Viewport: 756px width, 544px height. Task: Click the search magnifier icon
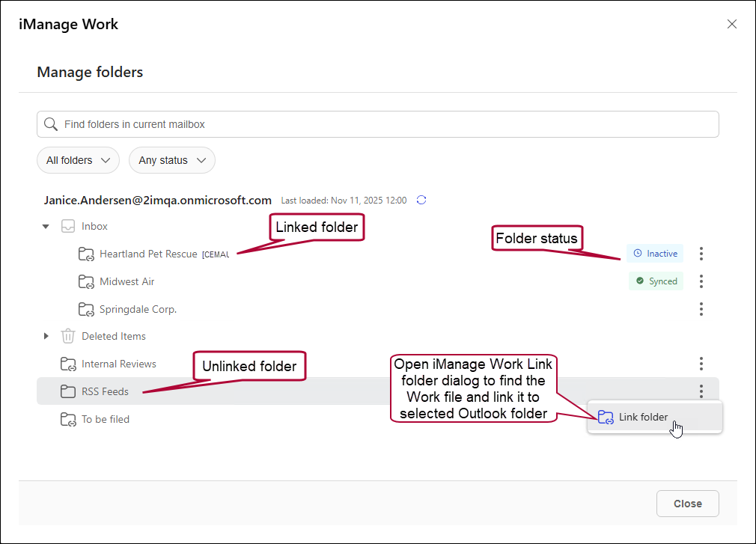pyautogui.click(x=51, y=124)
